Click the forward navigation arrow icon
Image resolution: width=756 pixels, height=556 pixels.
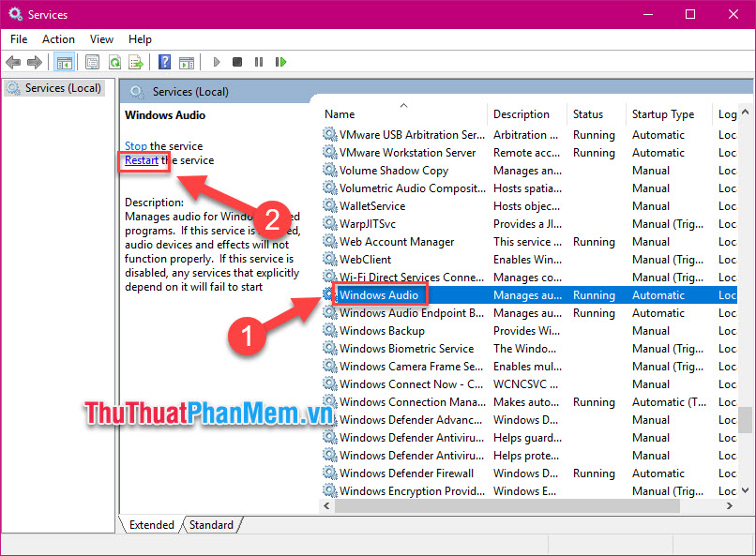(x=35, y=62)
